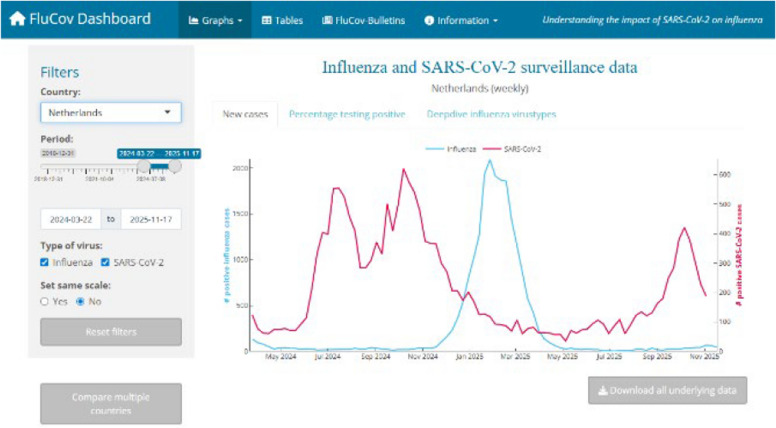This screenshot has height=428, width=776.
Task: Uncheck the Influenza virus checkbox
Action: [x=45, y=262]
